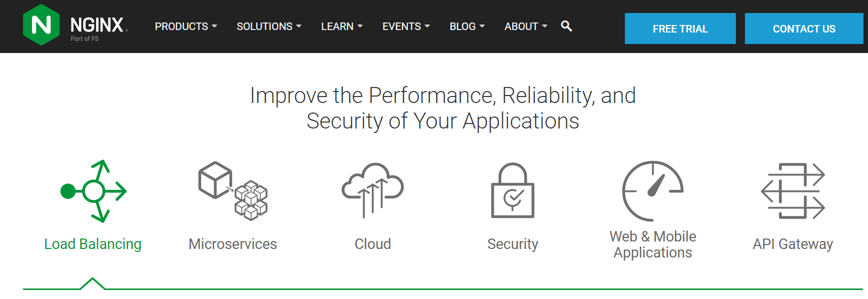Expand the Events dropdown arrow
The height and width of the screenshot is (299, 868).
pos(427,26)
